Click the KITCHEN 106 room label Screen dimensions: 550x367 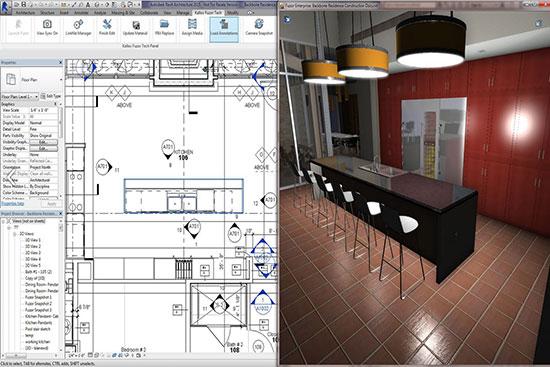pyautogui.click(x=183, y=155)
